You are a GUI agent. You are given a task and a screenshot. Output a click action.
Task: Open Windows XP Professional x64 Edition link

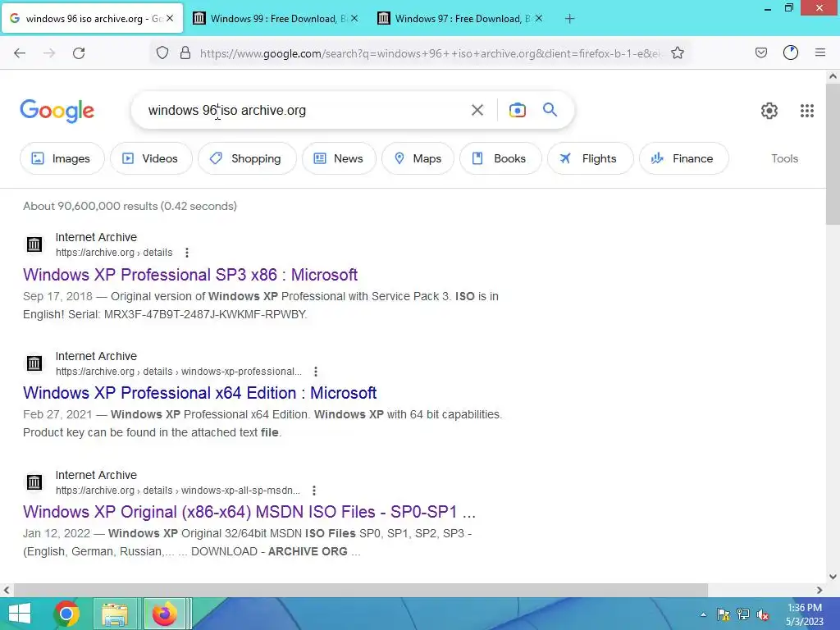(200, 393)
